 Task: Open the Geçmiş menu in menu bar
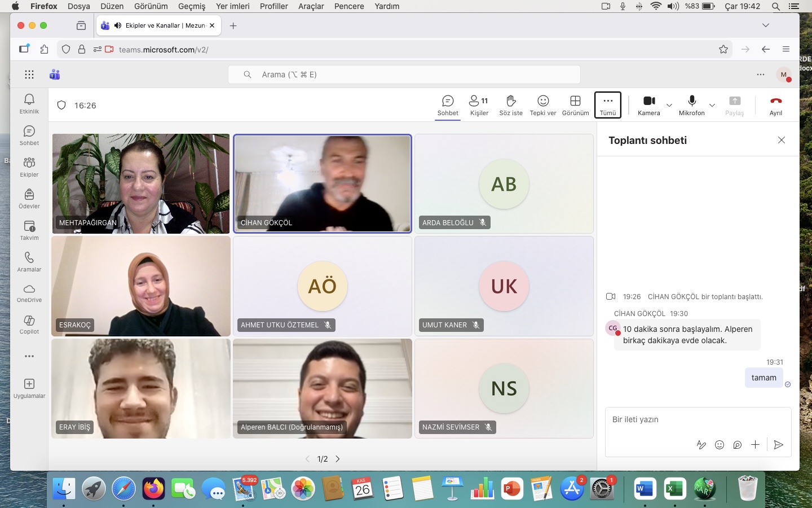click(x=192, y=6)
